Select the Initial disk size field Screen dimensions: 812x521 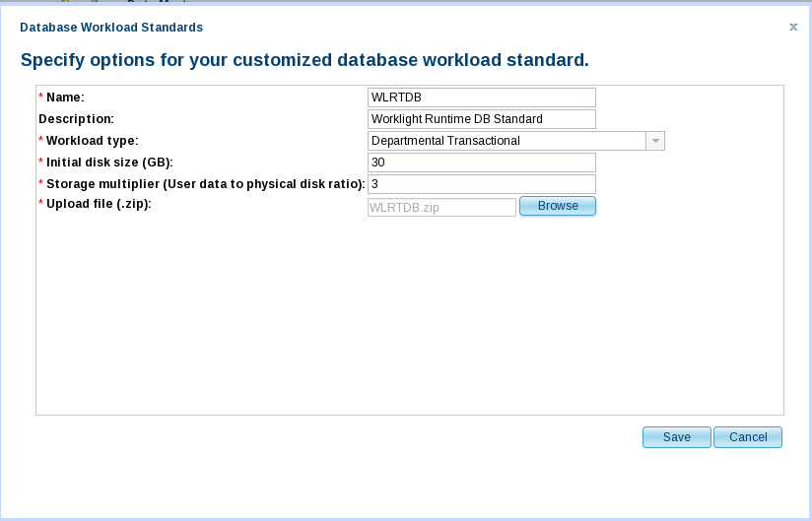tap(482, 163)
